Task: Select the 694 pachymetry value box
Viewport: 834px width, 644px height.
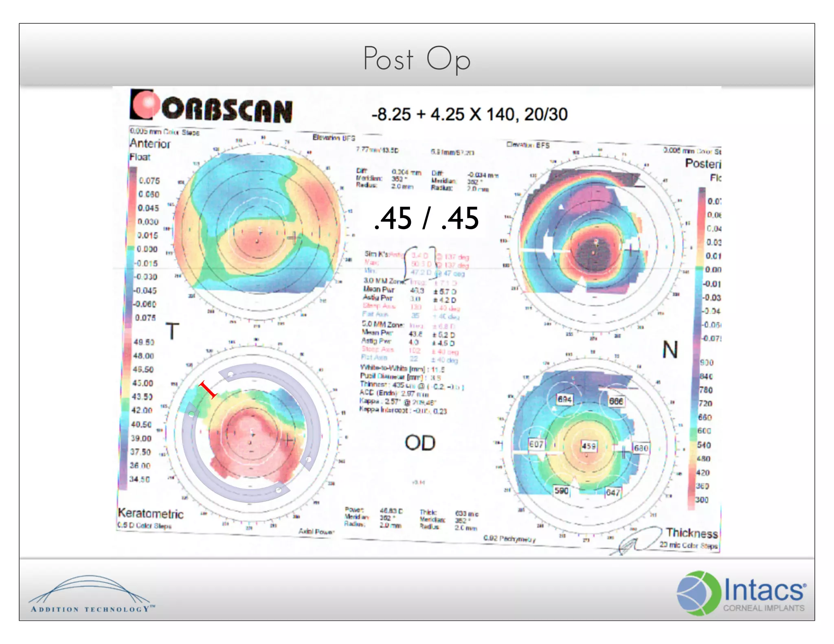Action: point(564,399)
